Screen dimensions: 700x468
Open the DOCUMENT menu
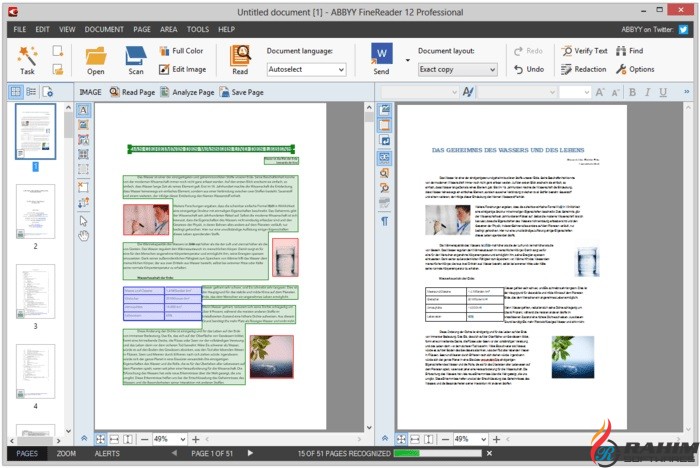[103, 29]
